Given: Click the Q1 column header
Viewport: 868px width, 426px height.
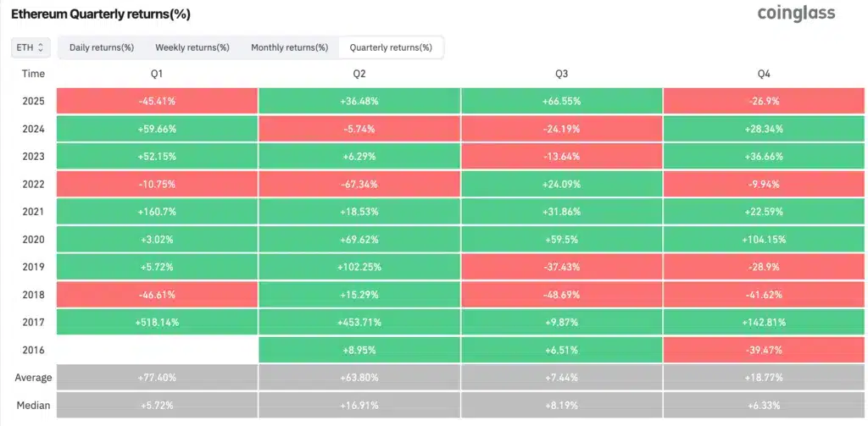Looking at the screenshot, I should (x=157, y=75).
